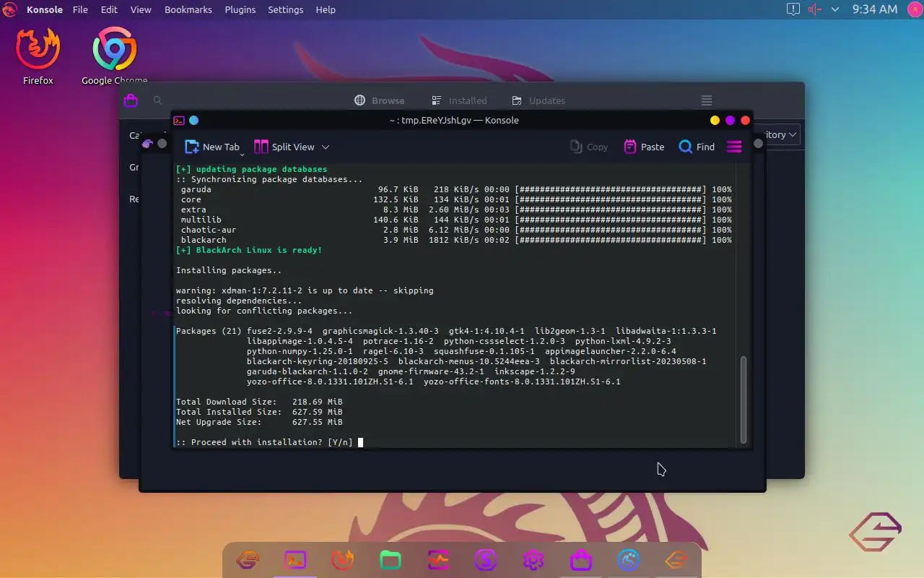Click 'Installing packages..' text
924x578 pixels.
[x=229, y=270]
